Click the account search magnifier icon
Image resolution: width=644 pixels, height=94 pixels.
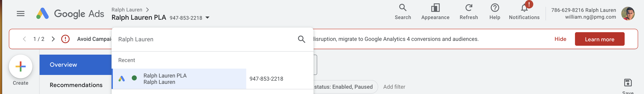click(302, 39)
